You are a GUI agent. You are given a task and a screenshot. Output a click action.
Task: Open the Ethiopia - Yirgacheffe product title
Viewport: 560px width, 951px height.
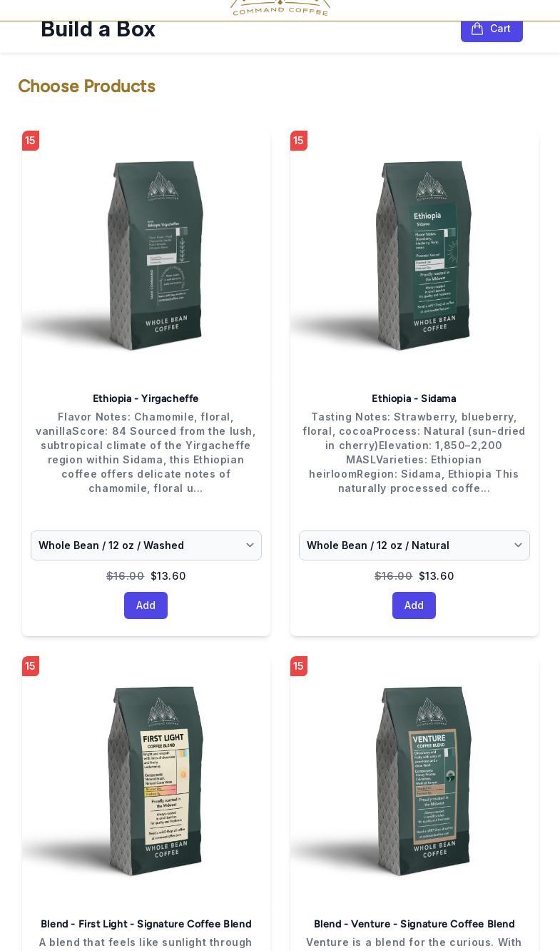pyautogui.click(x=146, y=398)
